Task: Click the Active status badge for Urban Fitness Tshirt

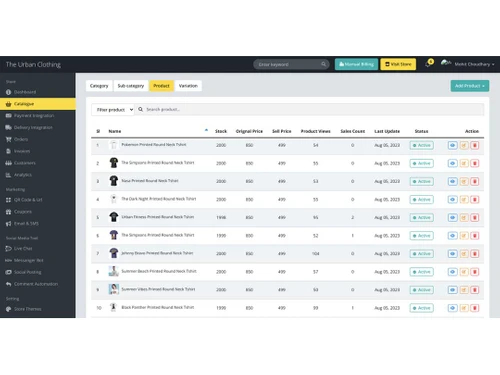Action: pos(421,217)
